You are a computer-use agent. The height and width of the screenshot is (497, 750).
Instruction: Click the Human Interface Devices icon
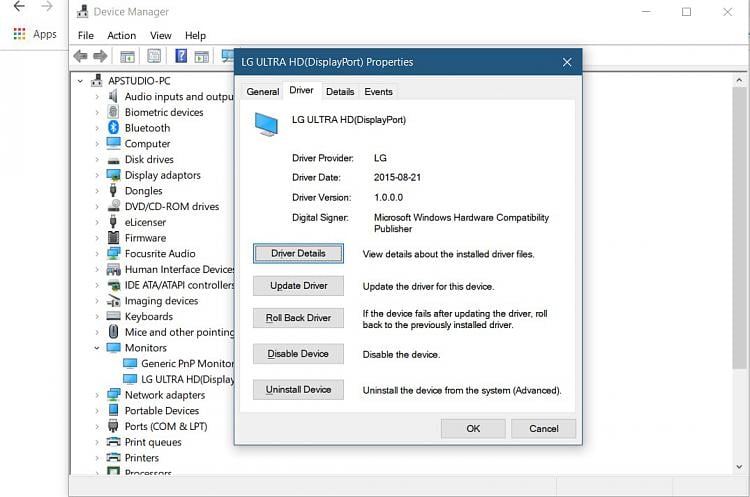pos(113,269)
